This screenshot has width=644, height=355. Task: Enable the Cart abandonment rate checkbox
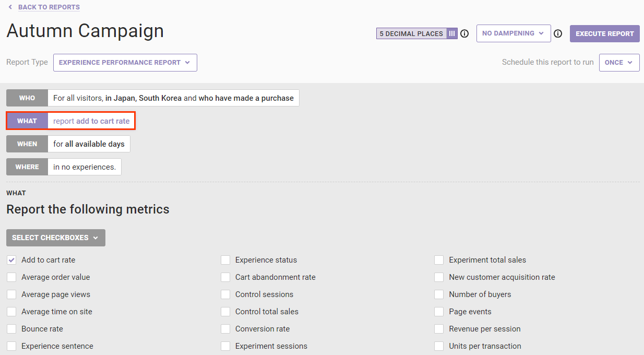[225, 277]
